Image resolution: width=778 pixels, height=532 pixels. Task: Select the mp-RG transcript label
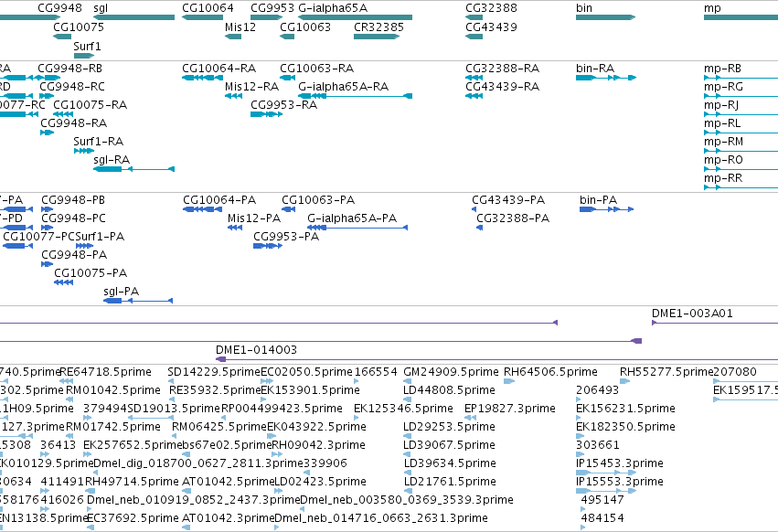tap(723, 86)
